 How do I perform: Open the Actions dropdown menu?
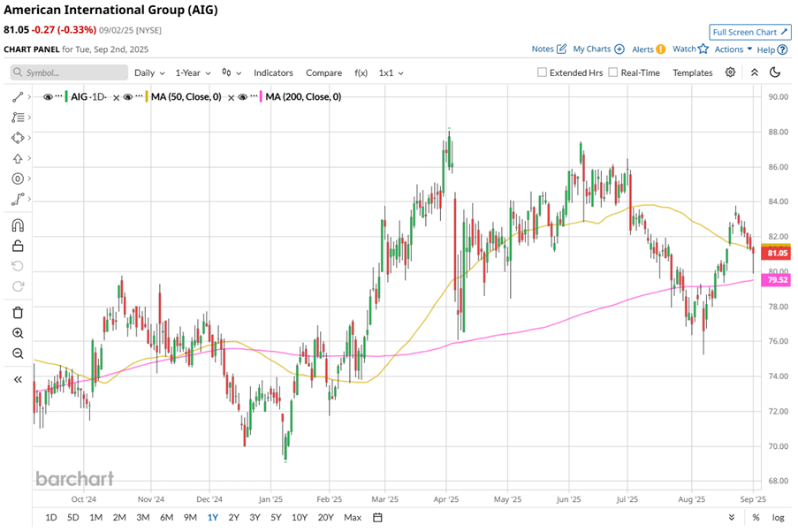tap(733, 49)
